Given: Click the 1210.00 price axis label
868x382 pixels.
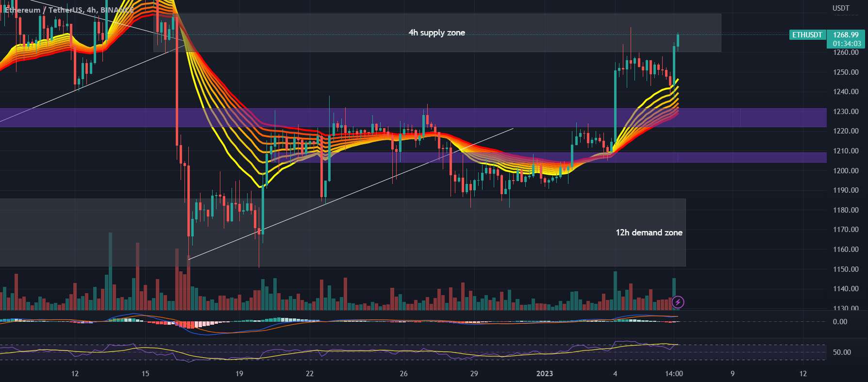Looking at the screenshot, I should point(846,151).
